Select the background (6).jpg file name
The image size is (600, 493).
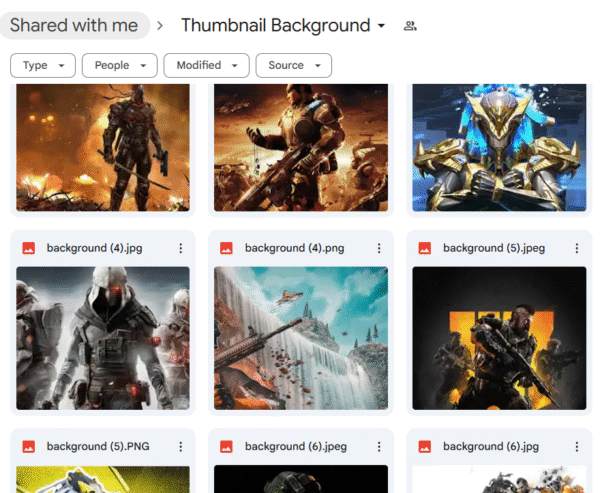(x=491, y=447)
